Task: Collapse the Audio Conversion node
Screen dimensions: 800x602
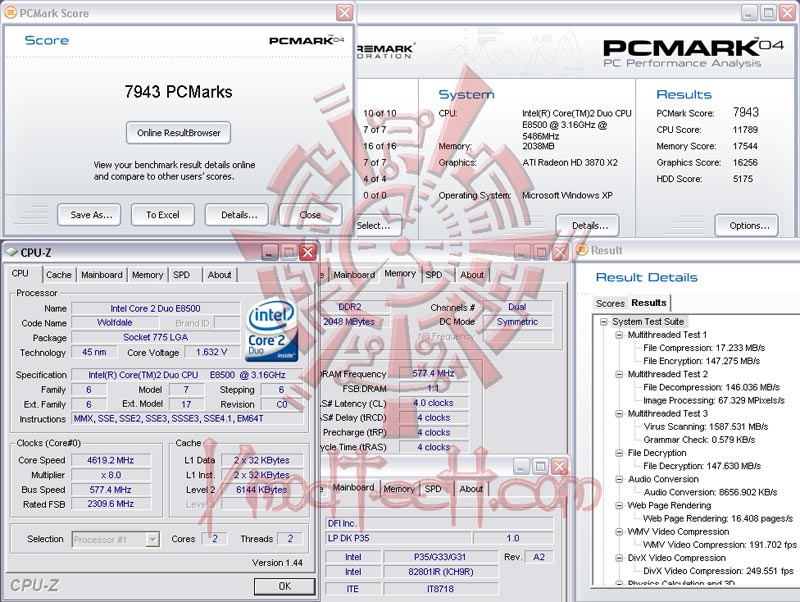Action: (x=619, y=480)
